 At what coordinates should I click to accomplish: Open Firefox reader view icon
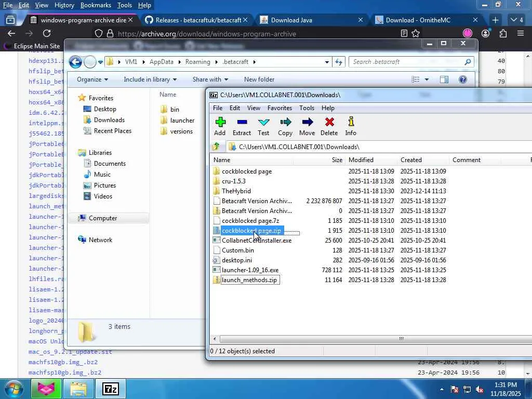pyautogui.click(x=404, y=33)
